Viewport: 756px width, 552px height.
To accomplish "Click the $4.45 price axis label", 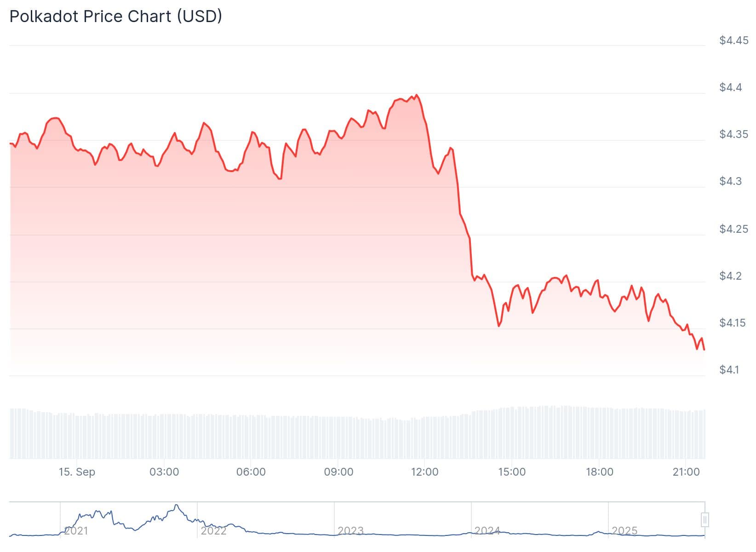I will pyautogui.click(x=734, y=40).
